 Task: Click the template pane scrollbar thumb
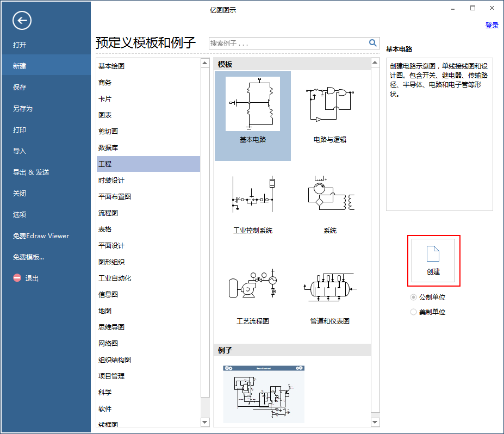[375, 240]
